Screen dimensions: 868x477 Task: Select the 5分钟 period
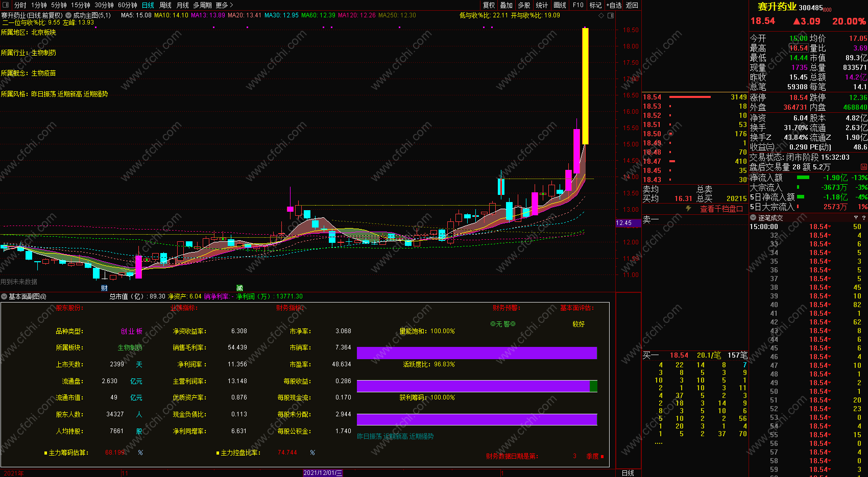[59, 5]
